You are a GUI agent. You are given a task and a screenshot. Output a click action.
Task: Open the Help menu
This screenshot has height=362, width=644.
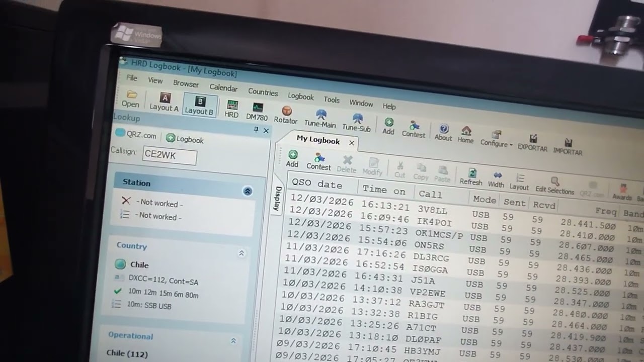pyautogui.click(x=389, y=107)
